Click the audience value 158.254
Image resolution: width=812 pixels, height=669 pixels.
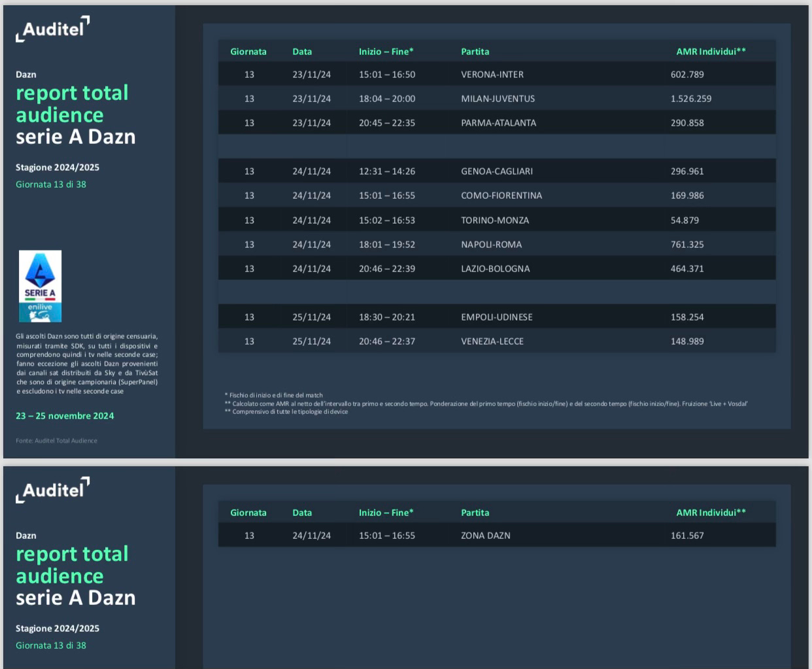(x=687, y=317)
